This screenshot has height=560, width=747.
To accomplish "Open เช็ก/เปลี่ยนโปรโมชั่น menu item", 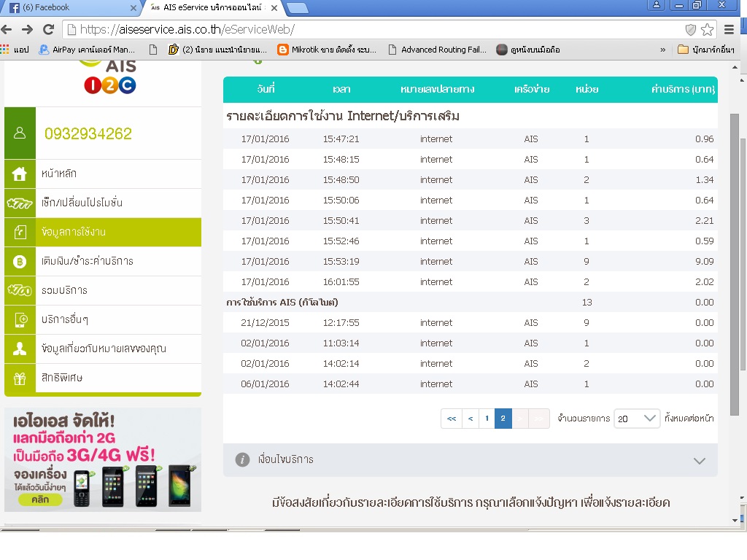I will 103,203.
